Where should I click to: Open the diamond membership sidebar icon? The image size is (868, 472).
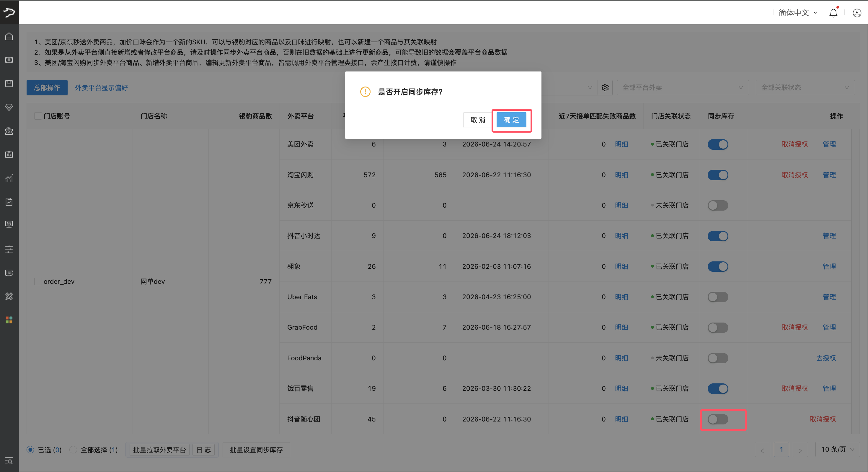coord(9,107)
